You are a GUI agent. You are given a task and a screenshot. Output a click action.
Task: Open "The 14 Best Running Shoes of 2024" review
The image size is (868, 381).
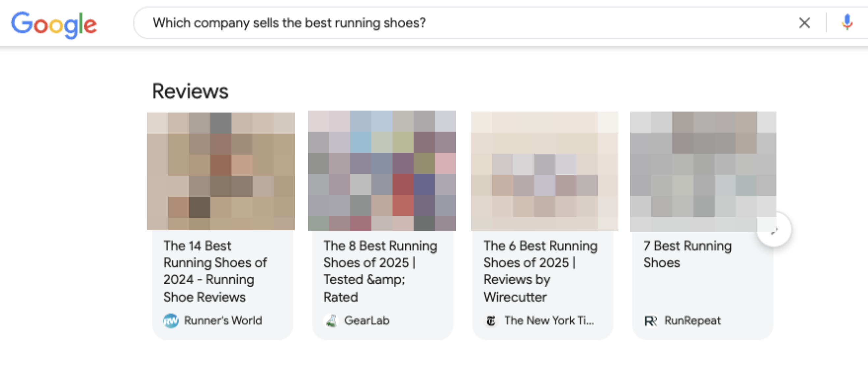coord(215,271)
